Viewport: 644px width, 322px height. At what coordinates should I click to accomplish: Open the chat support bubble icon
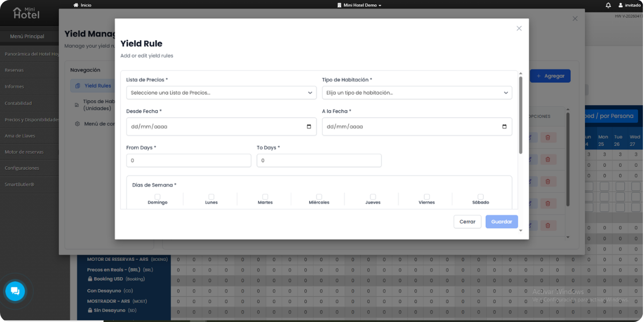(15, 291)
